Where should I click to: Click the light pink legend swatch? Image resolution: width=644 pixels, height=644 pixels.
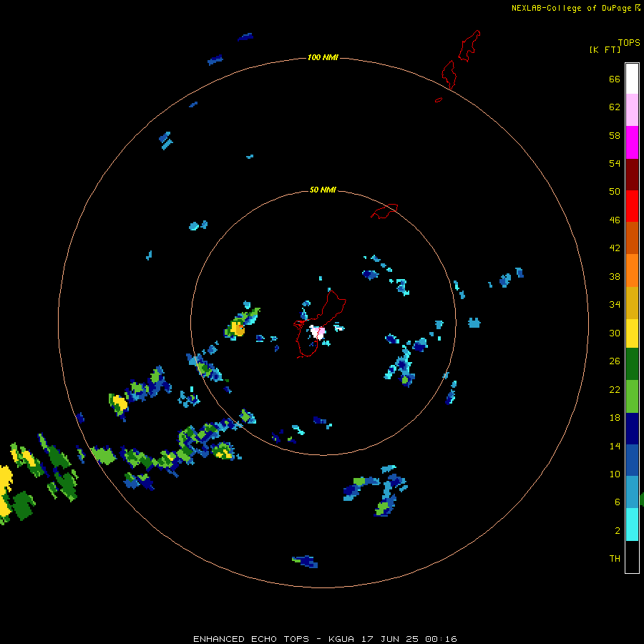(x=632, y=109)
